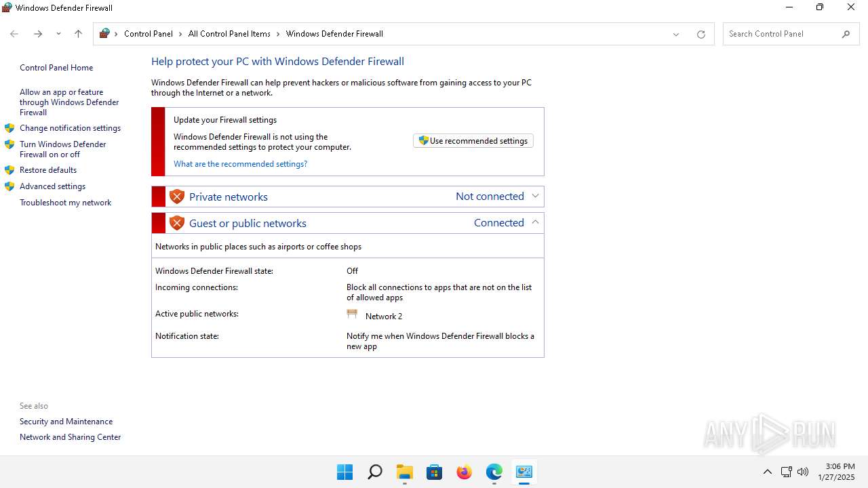Open Troubleshoot my network link
This screenshot has width=868, height=488.
pyautogui.click(x=65, y=203)
